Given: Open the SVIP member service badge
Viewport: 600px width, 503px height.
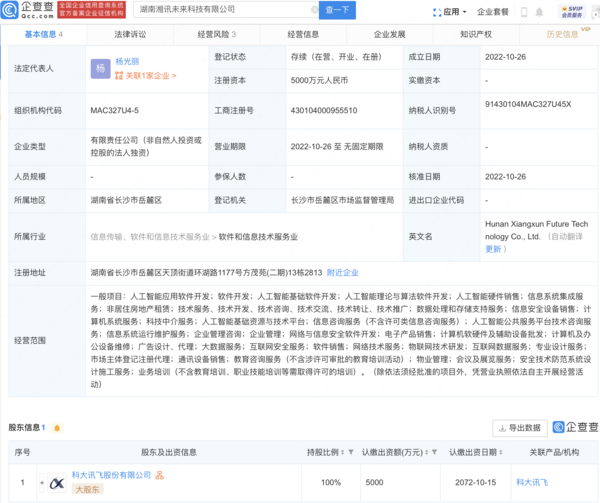Looking at the screenshot, I should point(572,12).
